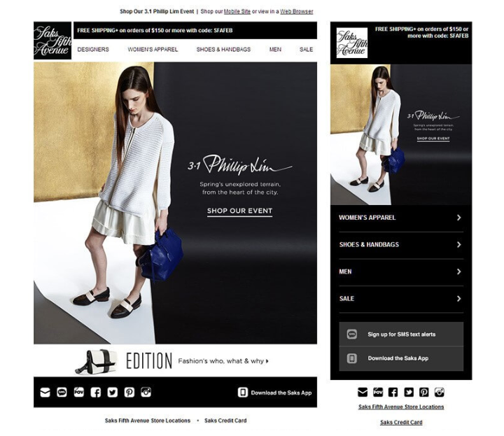Select WOMEN'S APPAREL in the mobile menu
The height and width of the screenshot is (436, 504).
point(367,218)
